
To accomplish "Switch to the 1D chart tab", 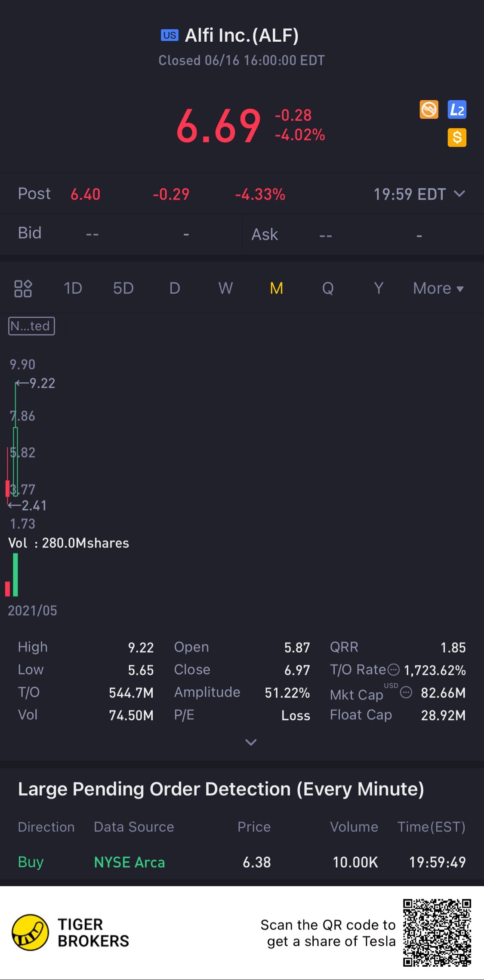I will (73, 289).
